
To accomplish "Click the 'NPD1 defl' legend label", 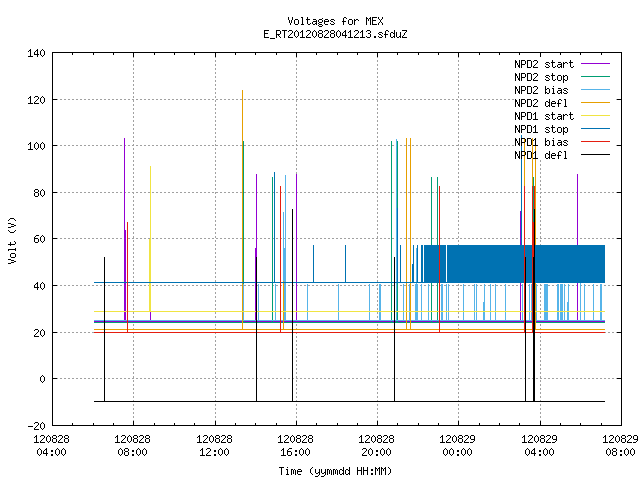I will [x=541, y=156].
